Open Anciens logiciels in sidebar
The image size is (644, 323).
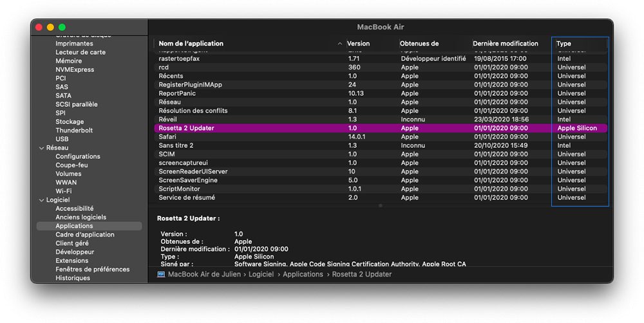click(81, 217)
